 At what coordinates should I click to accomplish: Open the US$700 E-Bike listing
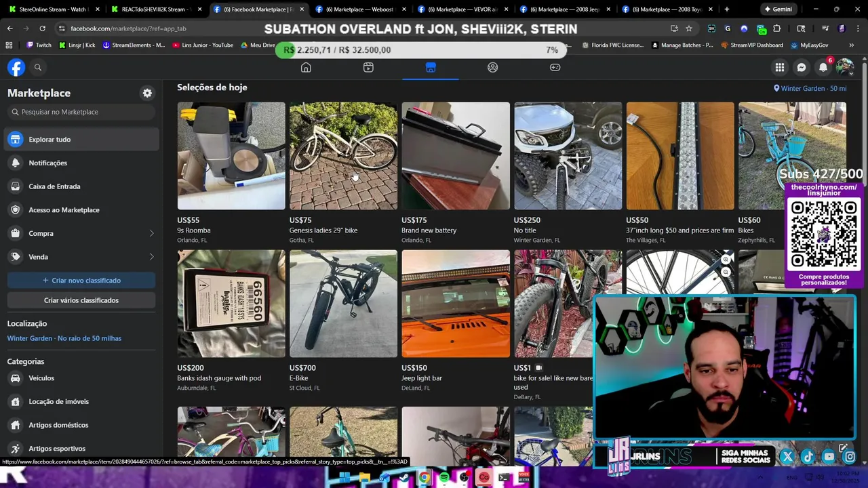tap(343, 304)
